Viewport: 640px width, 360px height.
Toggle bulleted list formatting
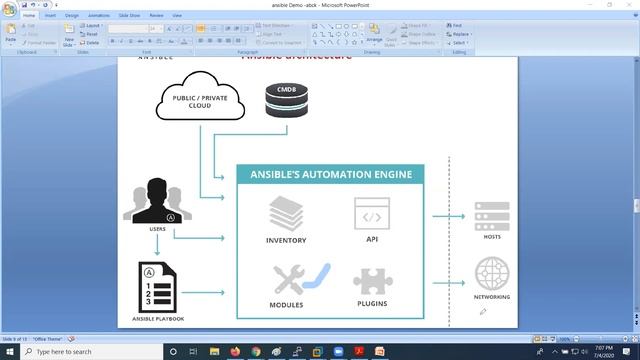(x=201, y=28)
